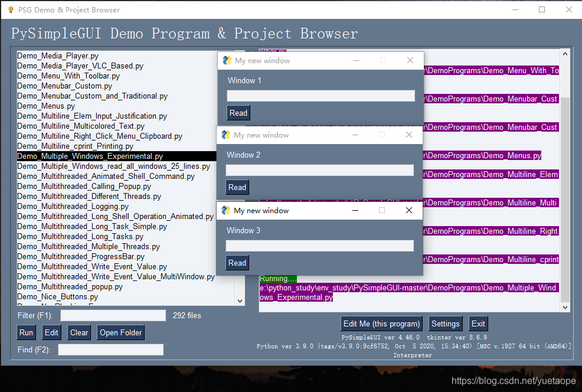582x392 pixels.
Task: Click Python icon in Window 1 title bar
Action: 227,60
